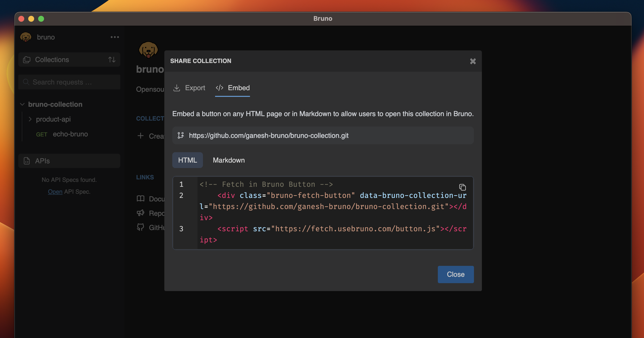Switch the code format to Markdown
644x338 pixels.
(x=228, y=160)
